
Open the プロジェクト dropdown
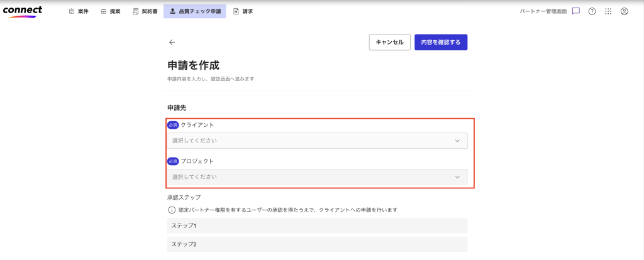317,177
